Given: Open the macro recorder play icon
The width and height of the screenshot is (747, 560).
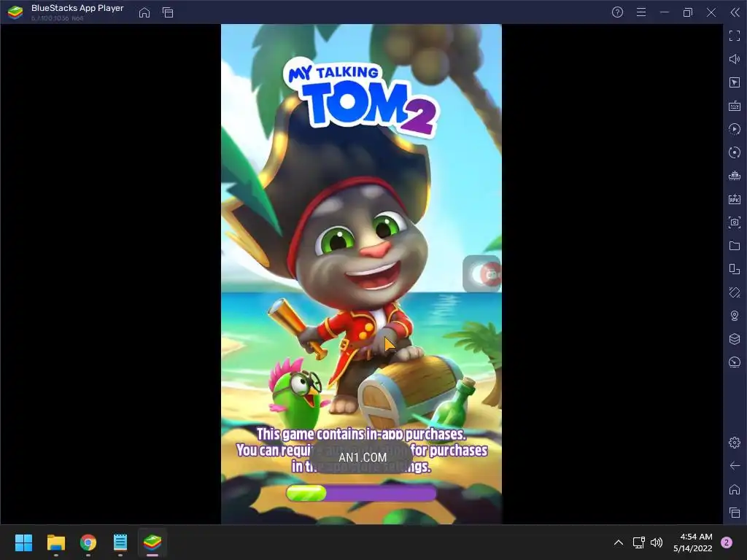Looking at the screenshot, I should [734, 129].
